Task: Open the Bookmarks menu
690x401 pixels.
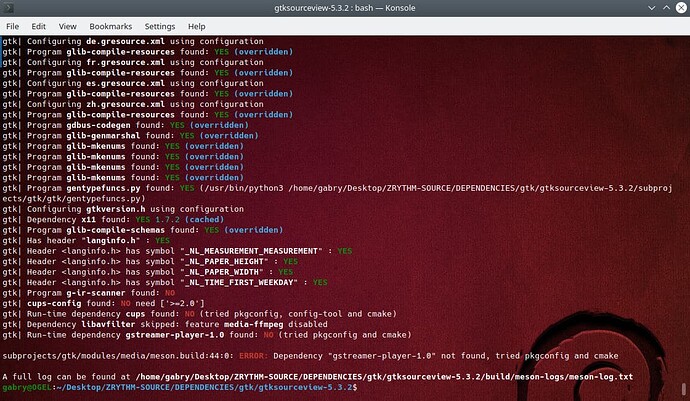Action: (x=110, y=26)
